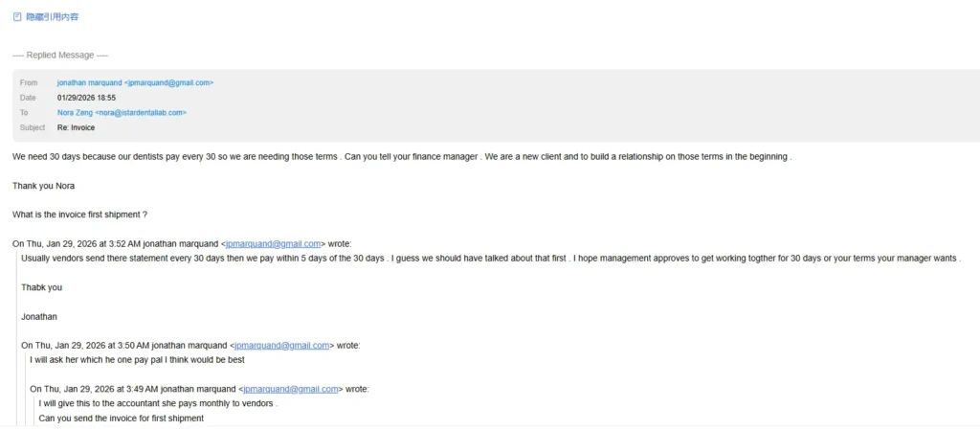
Task: Click the line Can you send the invoice
Action: point(122,419)
